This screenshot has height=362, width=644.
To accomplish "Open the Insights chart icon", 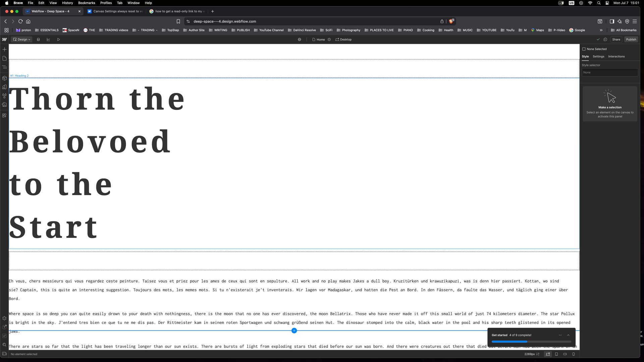I will [48, 40].
